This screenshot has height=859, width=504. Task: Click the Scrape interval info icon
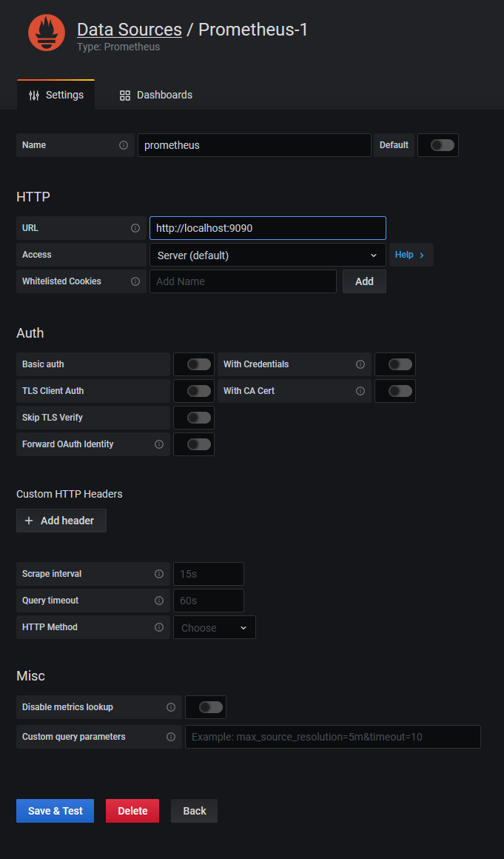click(159, 574)
